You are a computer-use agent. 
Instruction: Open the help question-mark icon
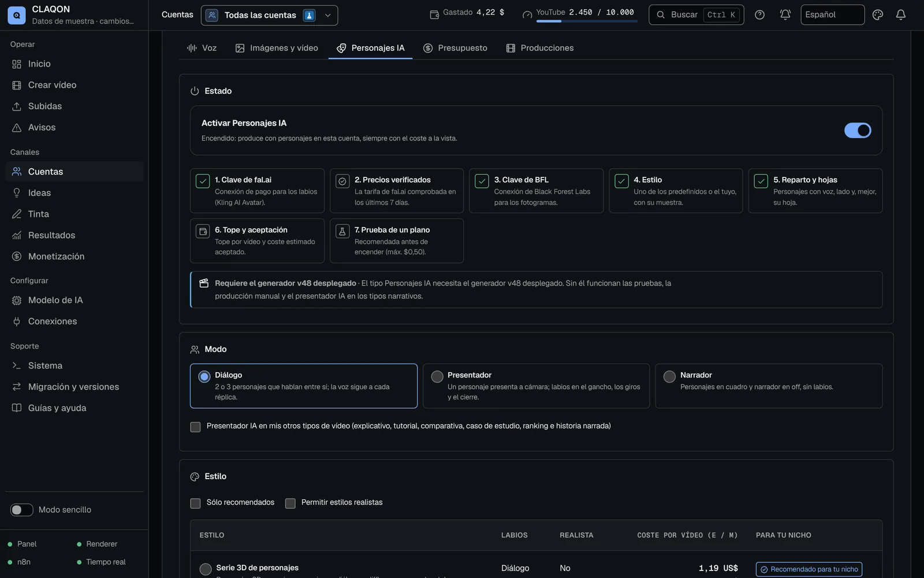coord(759,15)
